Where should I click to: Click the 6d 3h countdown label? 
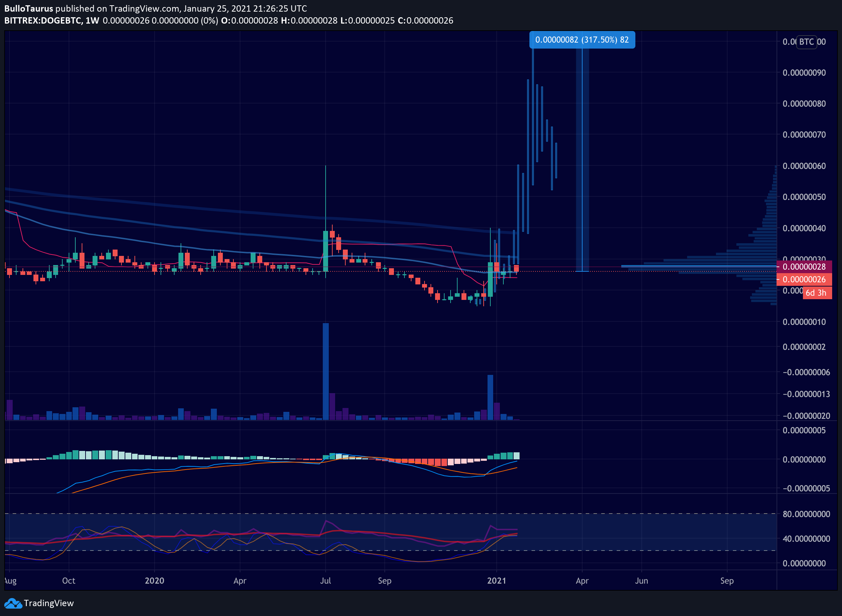tap(817, 293)
